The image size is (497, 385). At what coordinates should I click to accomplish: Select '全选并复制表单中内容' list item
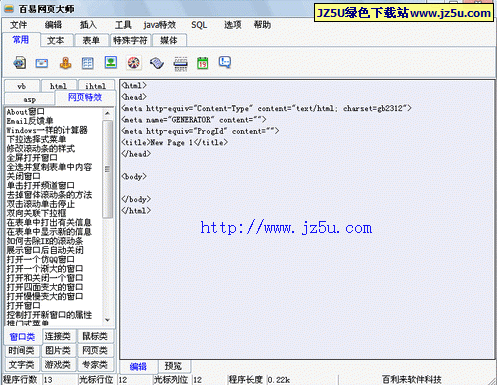(49, 167)
